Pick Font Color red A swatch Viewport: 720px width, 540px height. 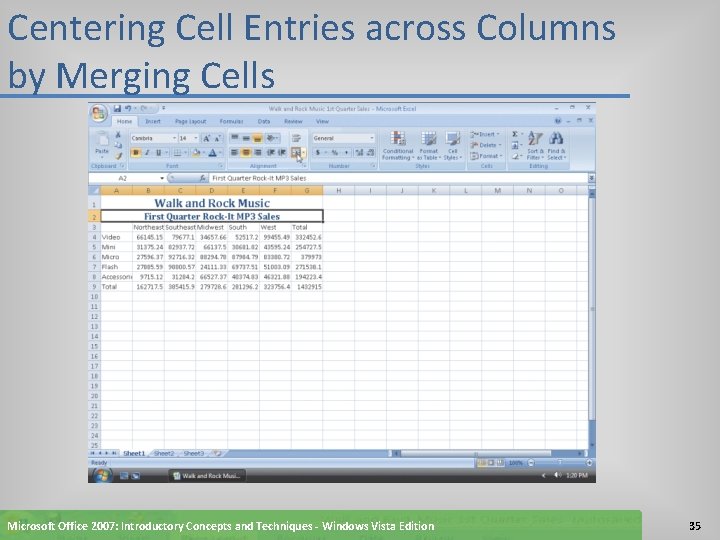pyautogui.click(x=213, y=152)
